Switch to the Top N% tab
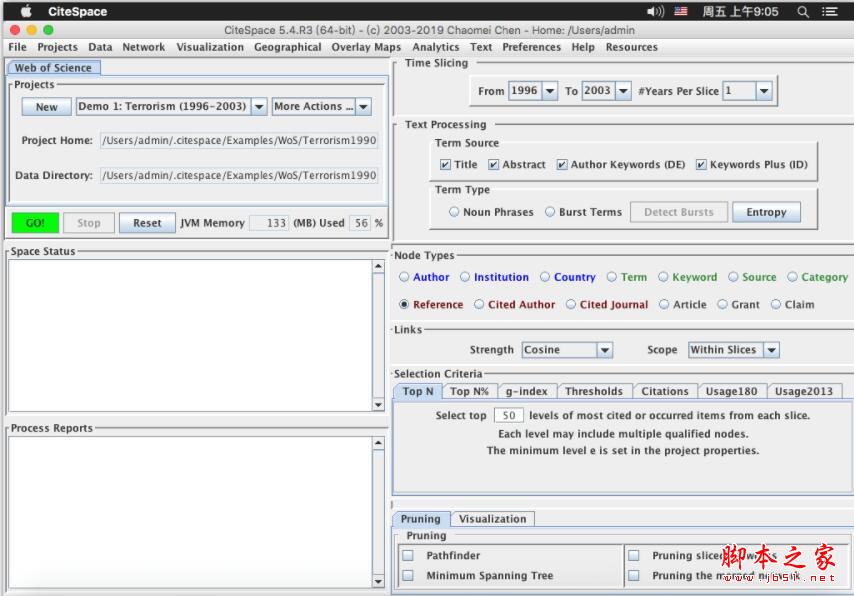 click(x=469, y=391)
